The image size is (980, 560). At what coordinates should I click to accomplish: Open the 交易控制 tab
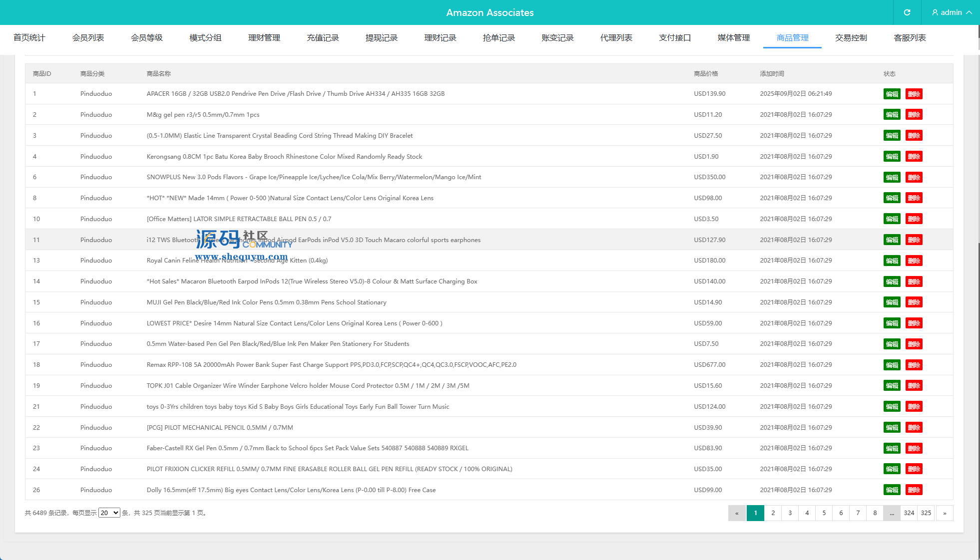tap(851, 38)
